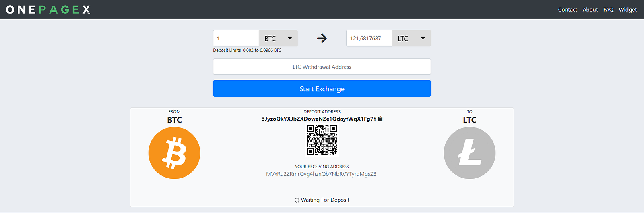Click the deposit QR code
The width and height of the screenshot is (644, 213).
pos(322,140)
